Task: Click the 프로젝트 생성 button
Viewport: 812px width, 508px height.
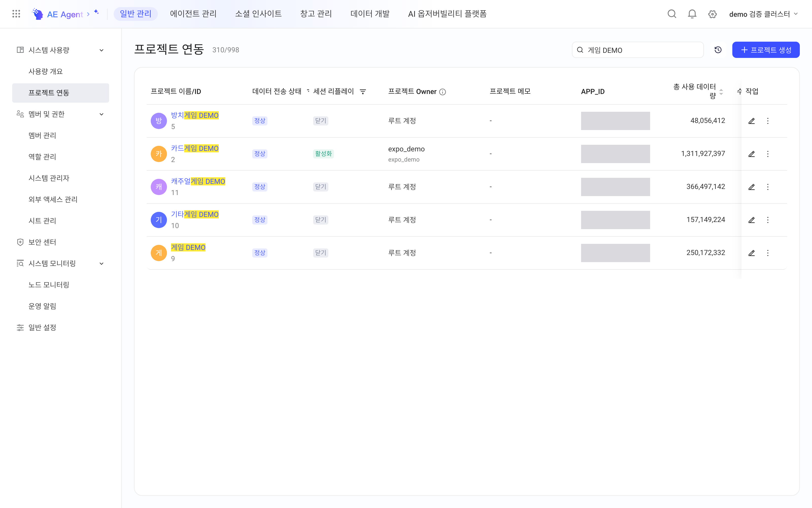Action: click(x=766, y=50)
